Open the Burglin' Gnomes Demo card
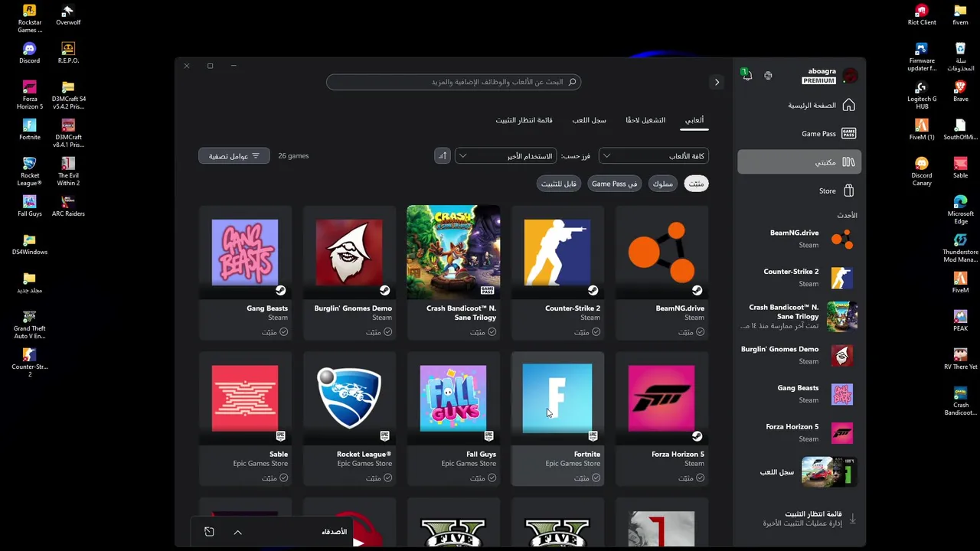The width and height of the screenshot is (980, 551). (349, 272)
